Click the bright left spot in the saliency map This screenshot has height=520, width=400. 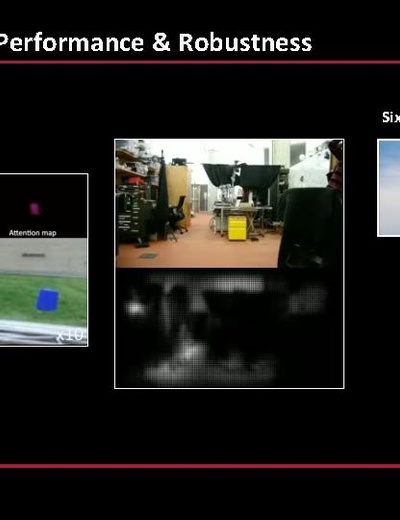[x=135, y=308]
